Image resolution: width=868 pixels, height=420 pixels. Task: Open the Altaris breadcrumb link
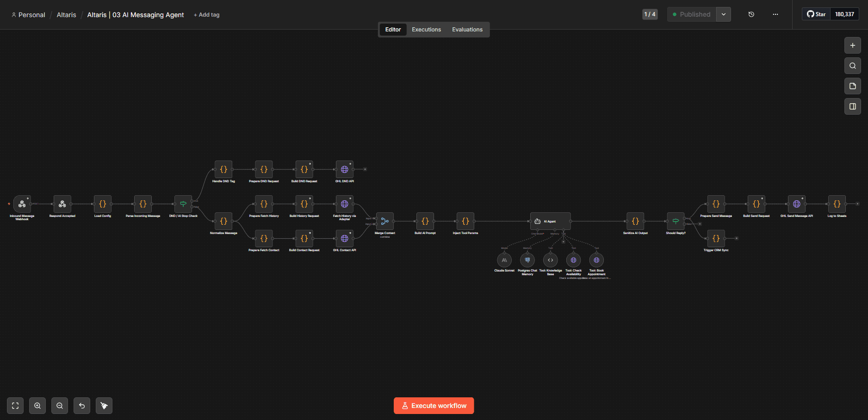(66, 15)
